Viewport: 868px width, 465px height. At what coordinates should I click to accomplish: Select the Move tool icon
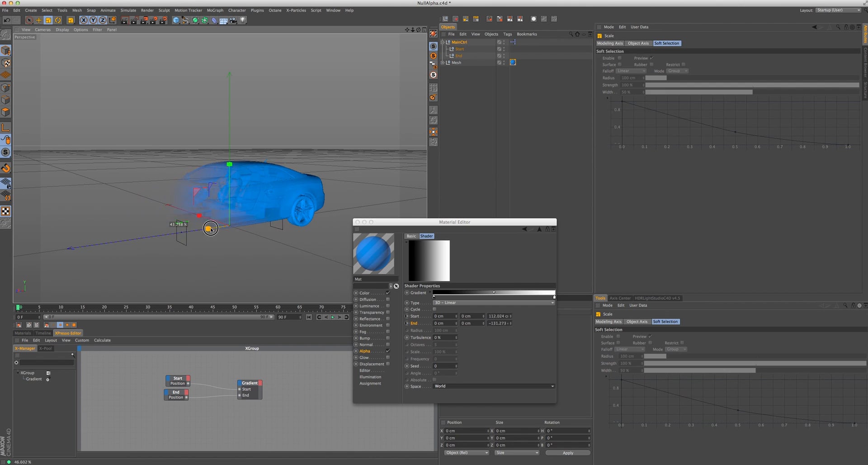39,20
